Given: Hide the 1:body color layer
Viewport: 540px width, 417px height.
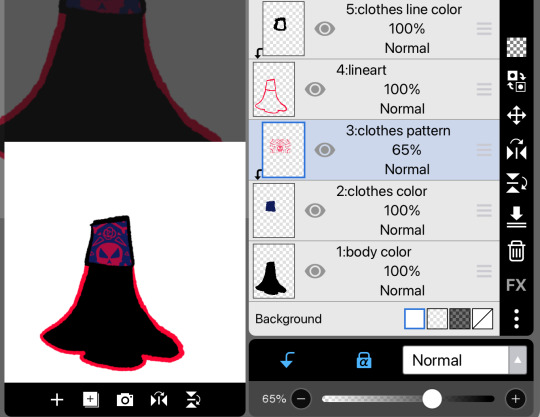Looking at the screenshot, I should click(x=315, y=271).
